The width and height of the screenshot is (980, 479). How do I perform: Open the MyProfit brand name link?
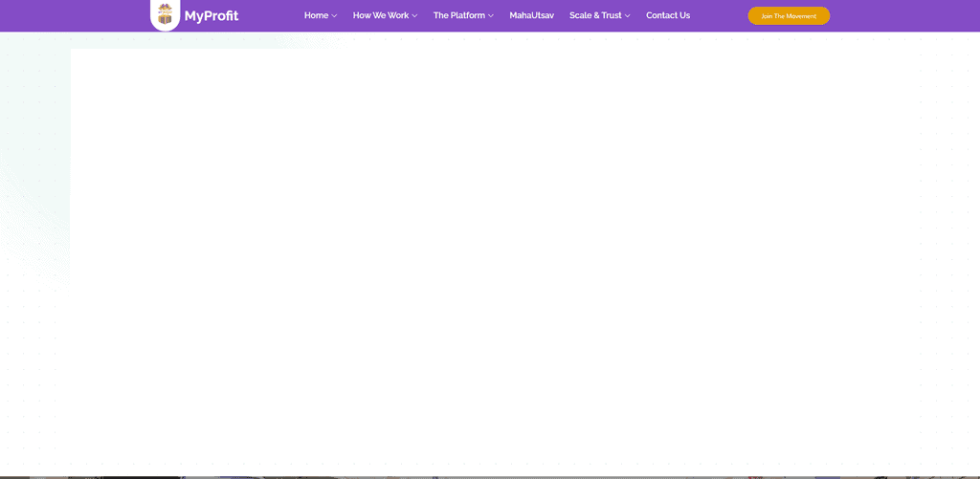click(212, 15)
